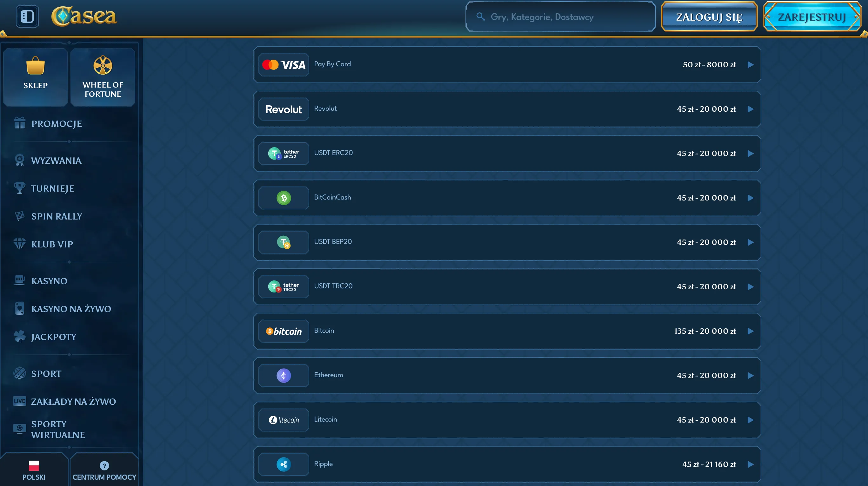868x486 pixels.
Task: Click the Ethereum diamond logo
Action: click(284, 376)
